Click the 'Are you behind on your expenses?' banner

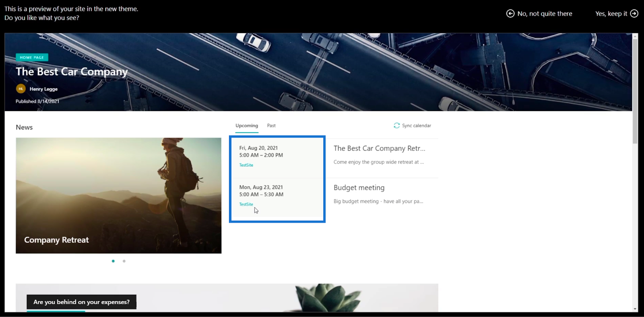pos(81,302)
